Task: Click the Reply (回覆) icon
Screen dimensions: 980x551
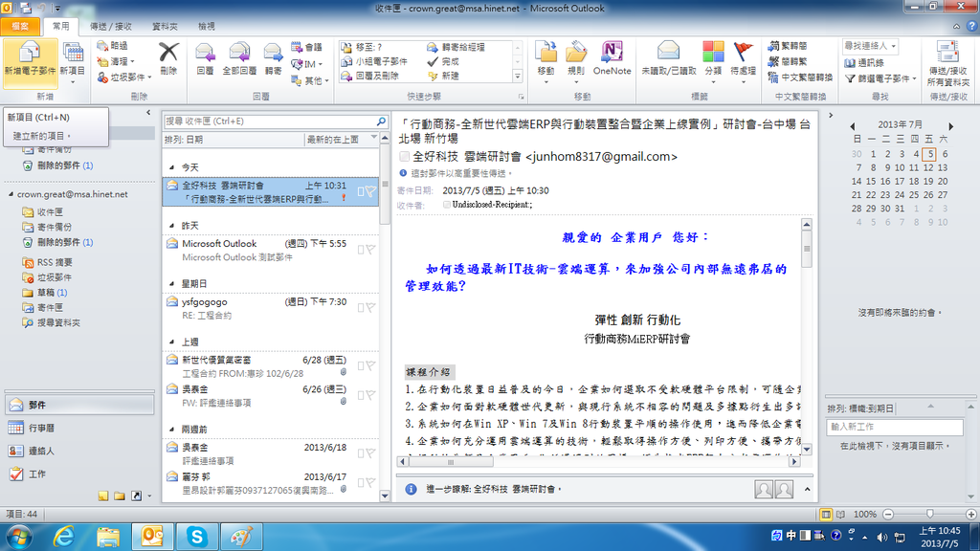Action: tap(205, 53)
